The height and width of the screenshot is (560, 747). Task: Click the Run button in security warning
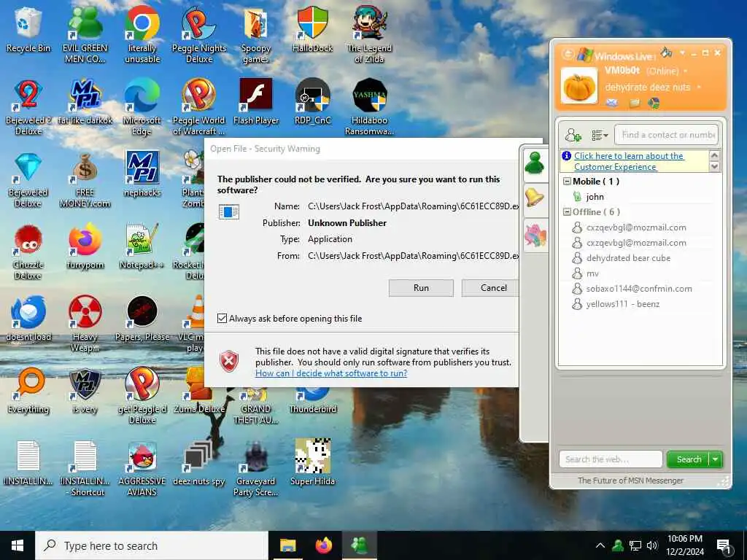pyautogui.click(x=421, y=287)
